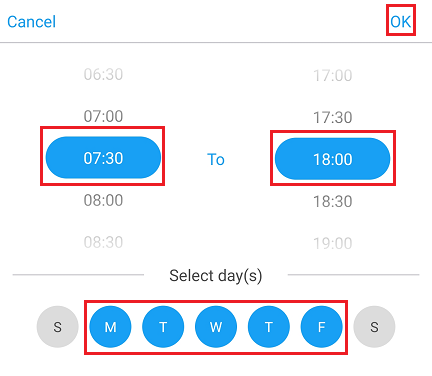
Task: Select 06:30 as start time
Action: [103, 74]
